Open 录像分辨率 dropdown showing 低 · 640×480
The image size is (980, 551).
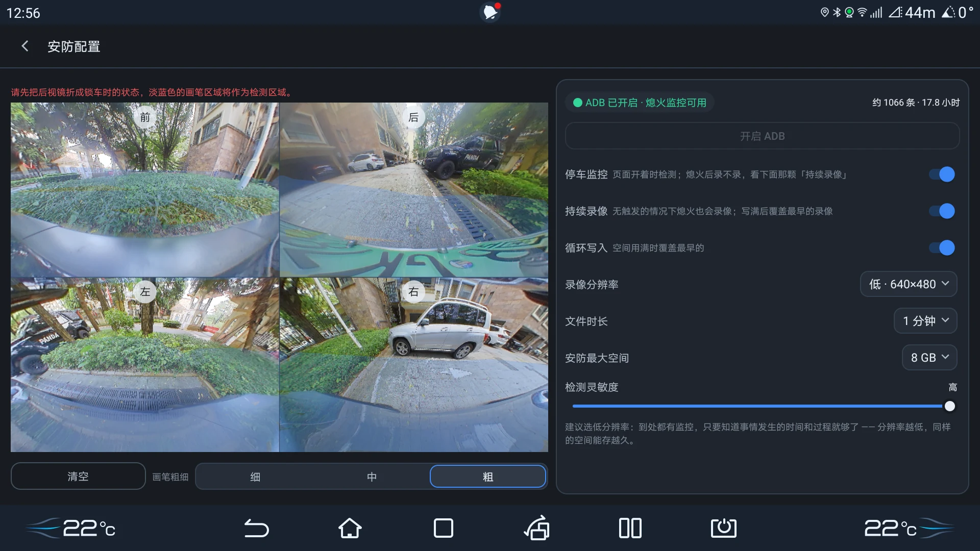tap(909, 284)
